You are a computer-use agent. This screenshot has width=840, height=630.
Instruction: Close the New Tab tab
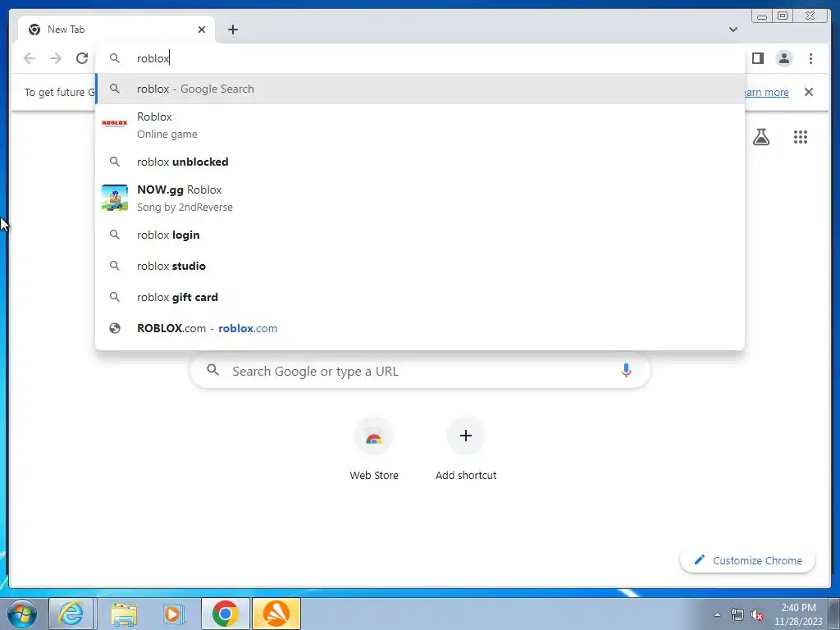(202, 30)
